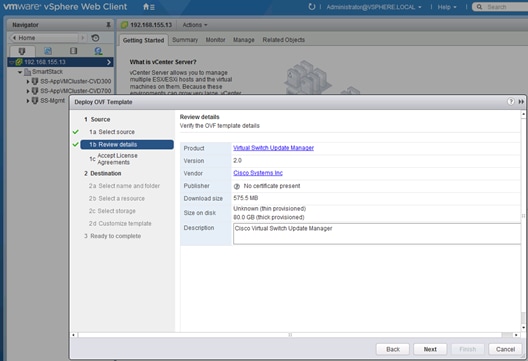
Task: Open the vSphere home menu icon
Action: [148, 7]
